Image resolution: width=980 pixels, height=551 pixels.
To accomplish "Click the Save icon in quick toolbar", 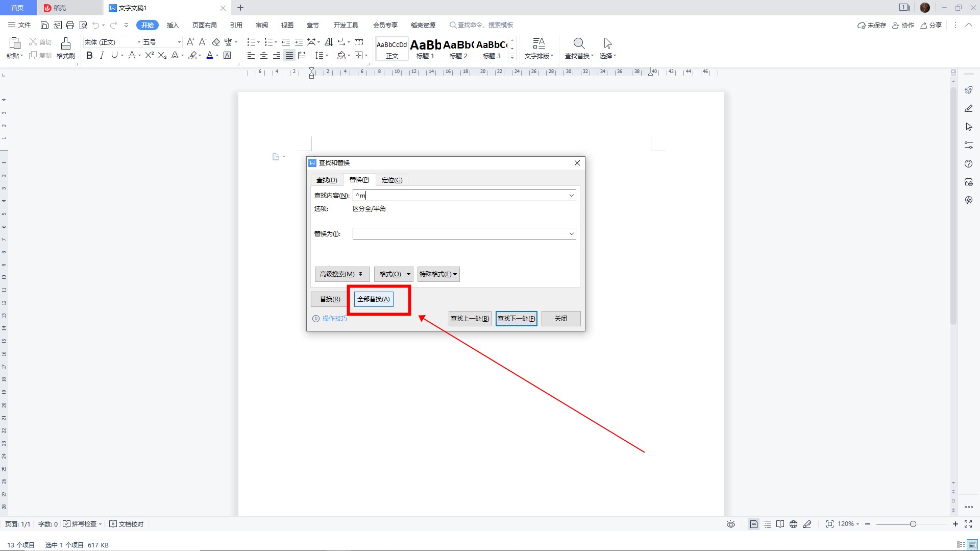I will coord(44,25).
